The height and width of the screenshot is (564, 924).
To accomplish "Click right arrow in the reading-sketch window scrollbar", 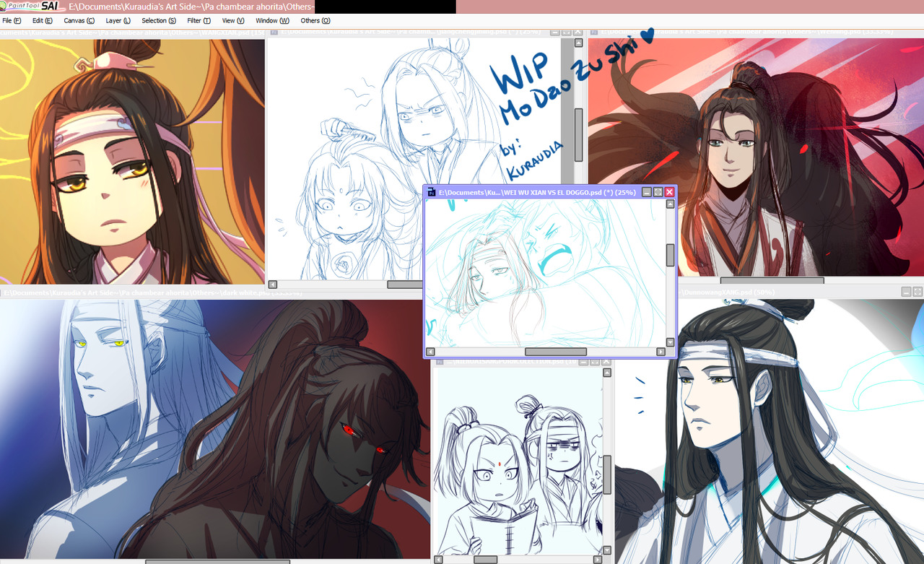I will (598, 560).
